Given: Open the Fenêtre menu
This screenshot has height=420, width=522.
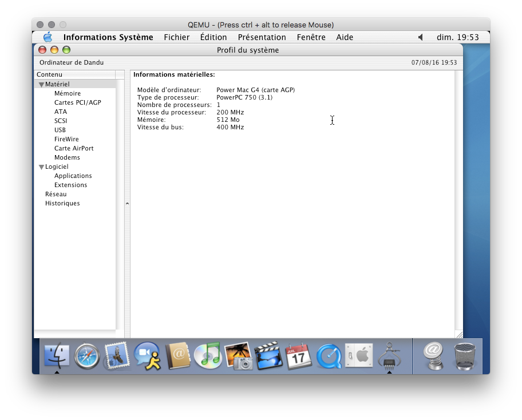Looking at the screenshot, I should click(x=311, y=37).
